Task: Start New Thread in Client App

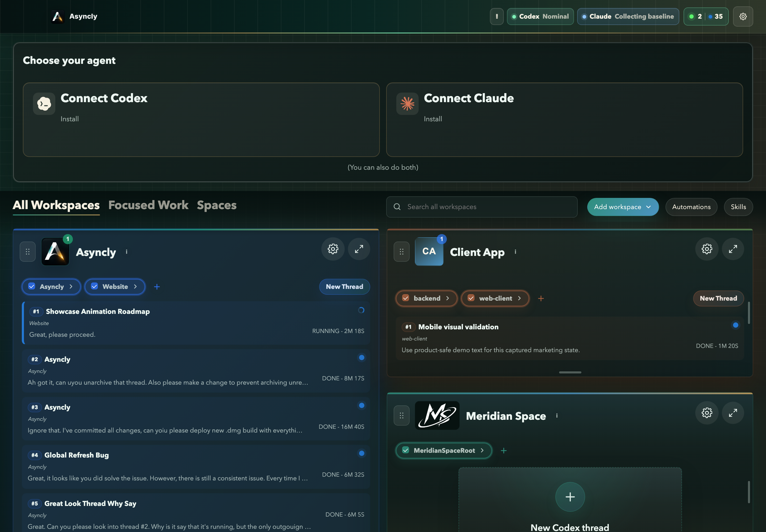Action: pos(718,298)
